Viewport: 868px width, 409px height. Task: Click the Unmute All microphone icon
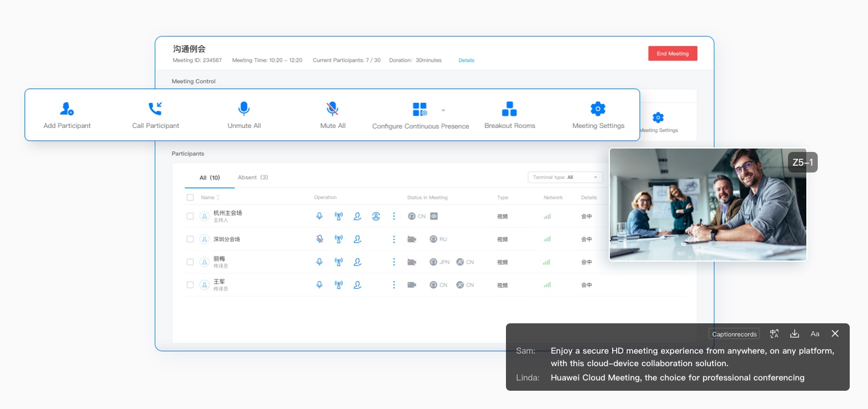(244, 109)
